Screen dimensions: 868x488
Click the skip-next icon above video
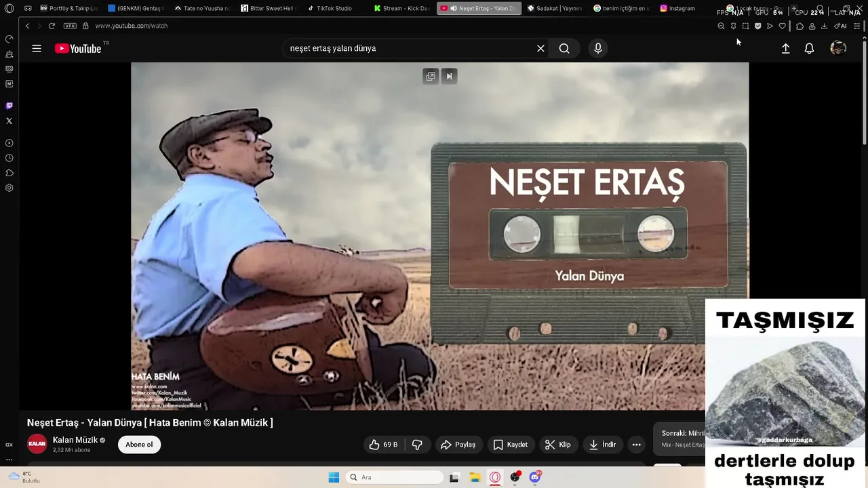pyautogui.click(x=449, y=77)
